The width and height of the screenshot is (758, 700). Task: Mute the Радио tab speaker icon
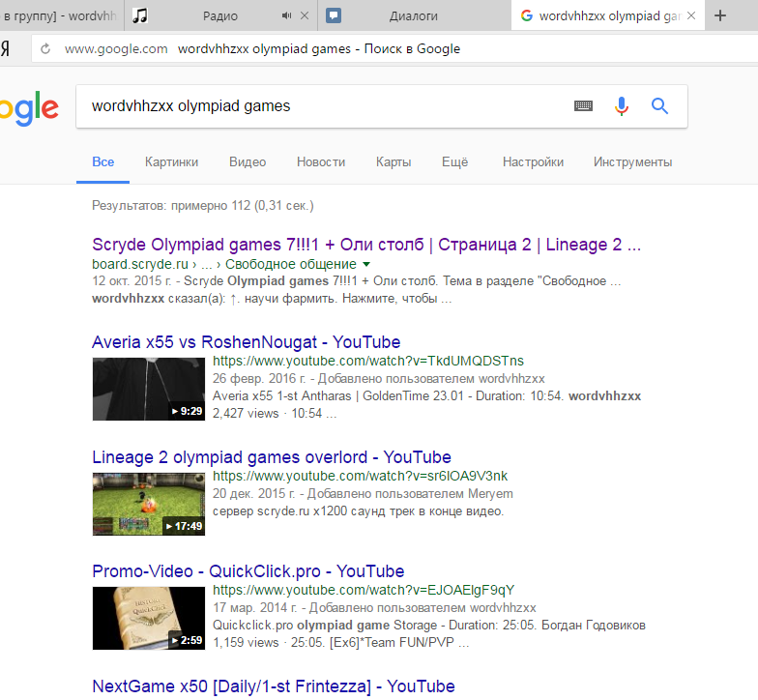[286, 16]
